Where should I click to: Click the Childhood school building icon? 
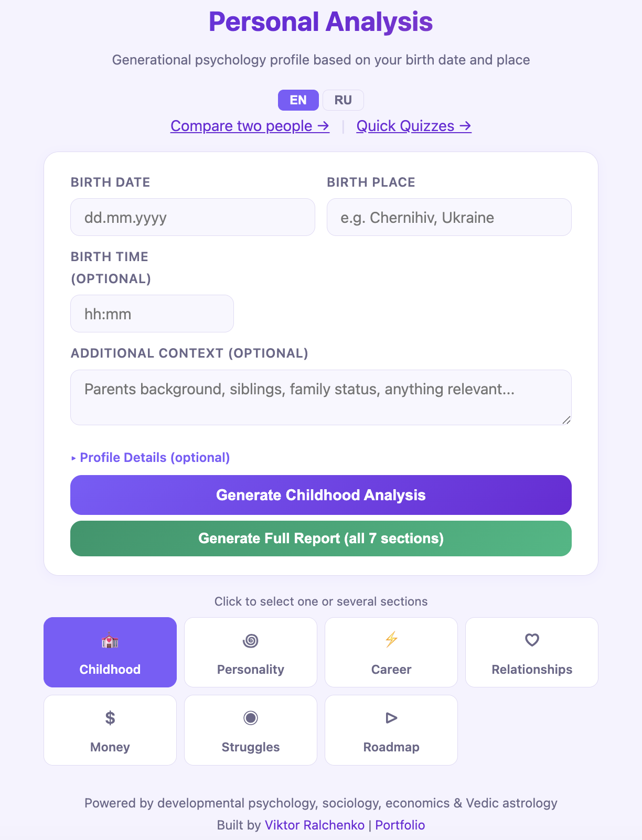pyautogui.click(x=110, y=641)
